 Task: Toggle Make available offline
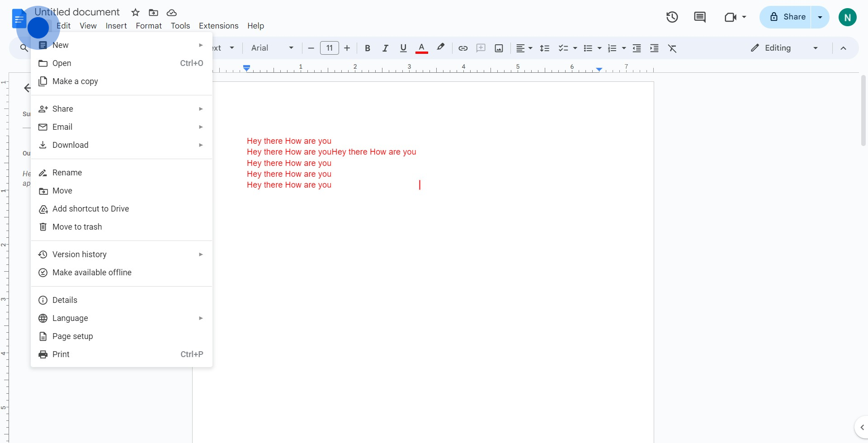point(122,273)
